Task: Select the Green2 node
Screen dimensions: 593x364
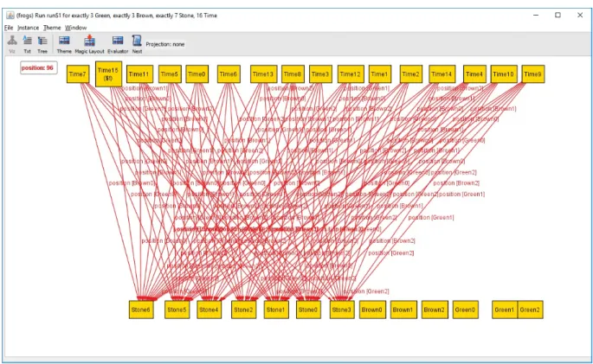Action: coord(530,310)
